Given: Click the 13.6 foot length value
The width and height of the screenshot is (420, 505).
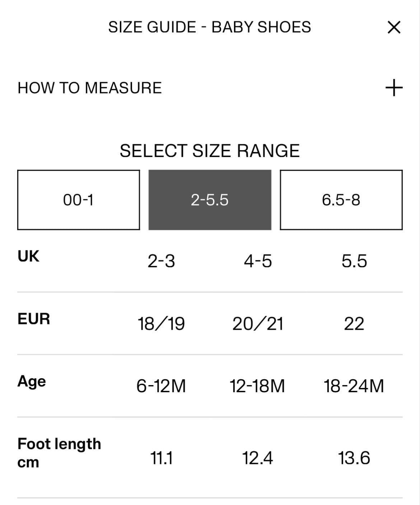Looking at the screenshot, I should pyautogui.click(x=354, y=458).
